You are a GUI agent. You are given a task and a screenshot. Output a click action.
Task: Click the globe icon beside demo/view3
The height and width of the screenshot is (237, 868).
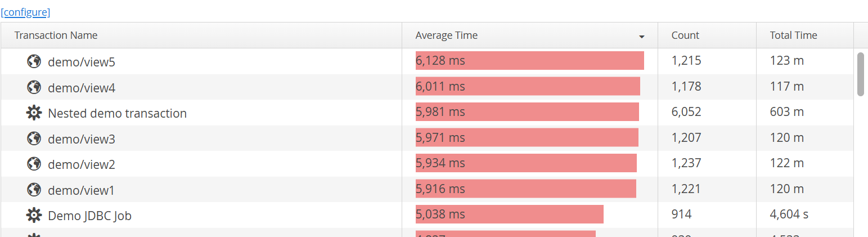(x=34, y=138)
